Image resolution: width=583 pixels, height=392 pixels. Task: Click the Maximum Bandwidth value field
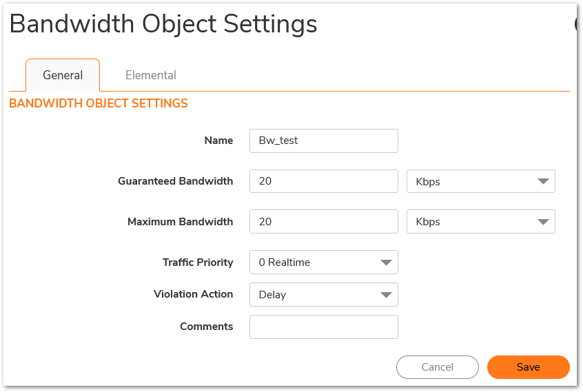click(323, 222)
